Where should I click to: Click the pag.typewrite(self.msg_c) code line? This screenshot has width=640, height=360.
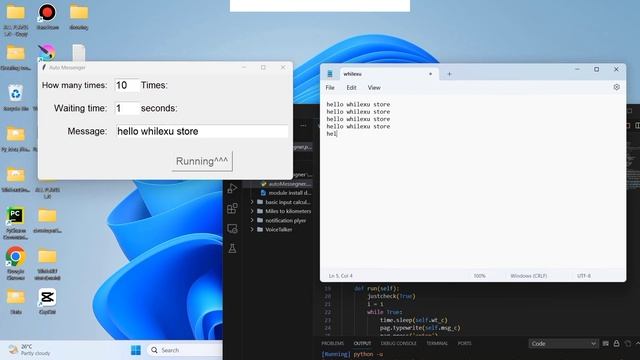point(420,328)
